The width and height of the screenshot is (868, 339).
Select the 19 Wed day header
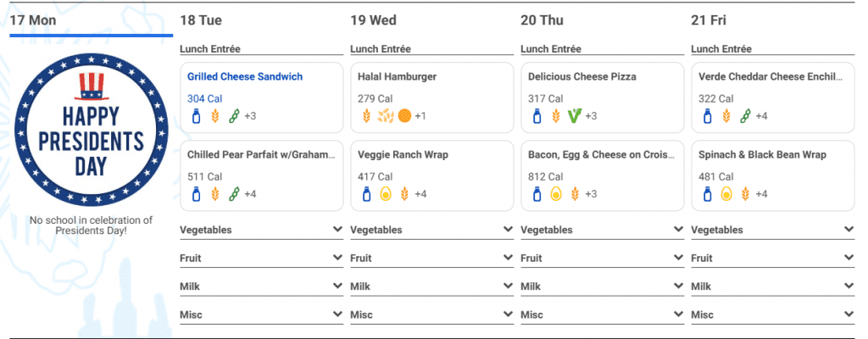tap(373, 20)
